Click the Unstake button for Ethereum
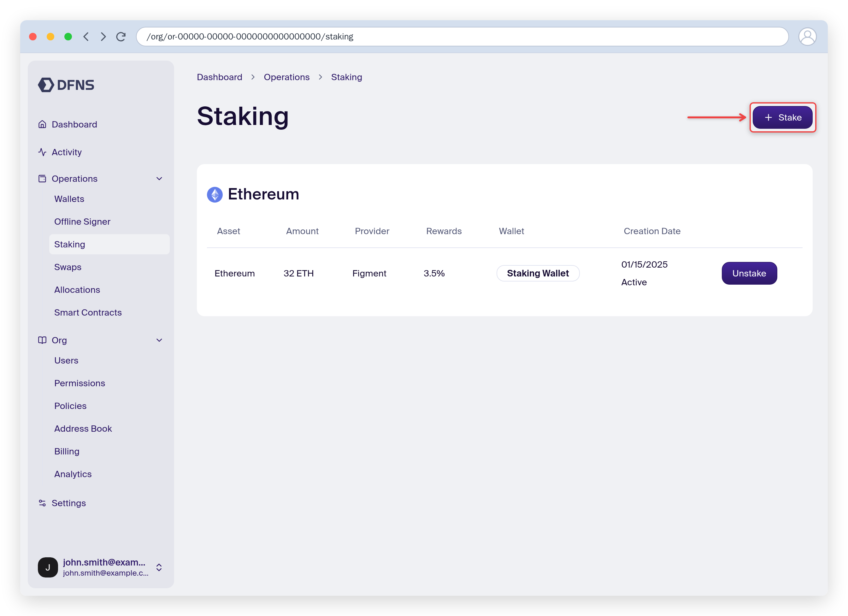 coord(749,273)
